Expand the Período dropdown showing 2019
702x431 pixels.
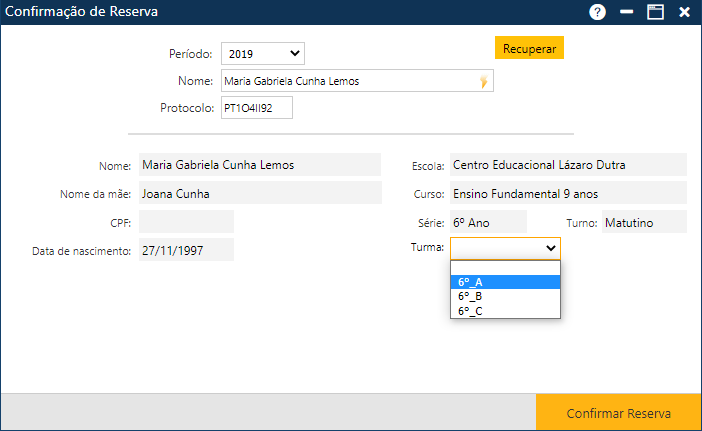pos(262,53)
